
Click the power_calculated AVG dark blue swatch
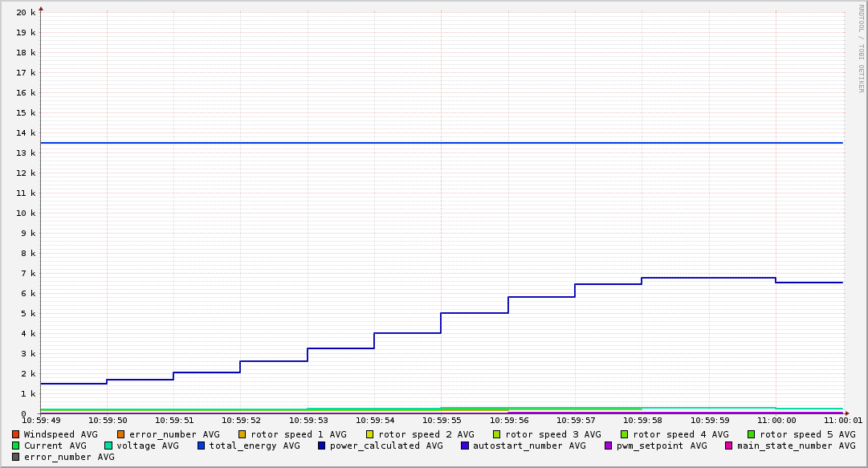point(321,446)
